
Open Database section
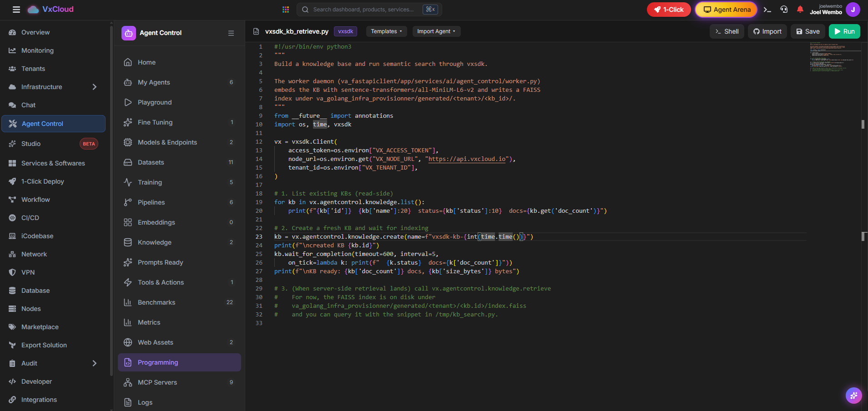click(x=55, y=291)
